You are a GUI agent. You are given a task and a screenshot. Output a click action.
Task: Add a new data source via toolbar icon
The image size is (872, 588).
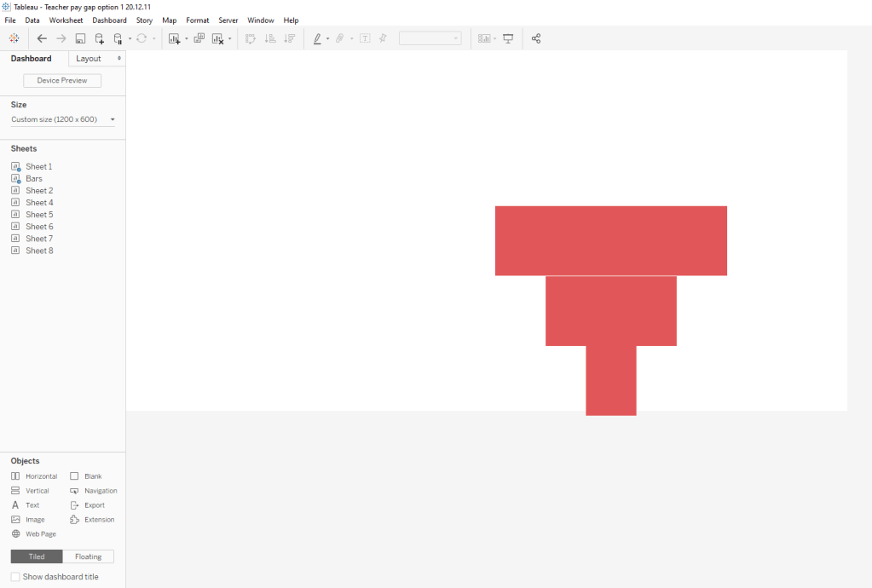99,38
